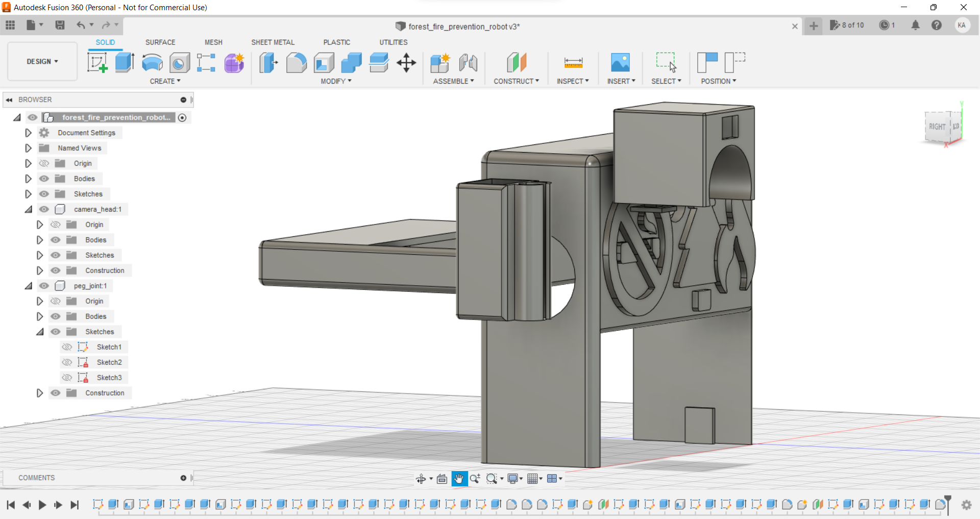The width and height of the screenshot is (980, 519).
Task: Hide the camera_head:1 component
Action: [44, 209]
